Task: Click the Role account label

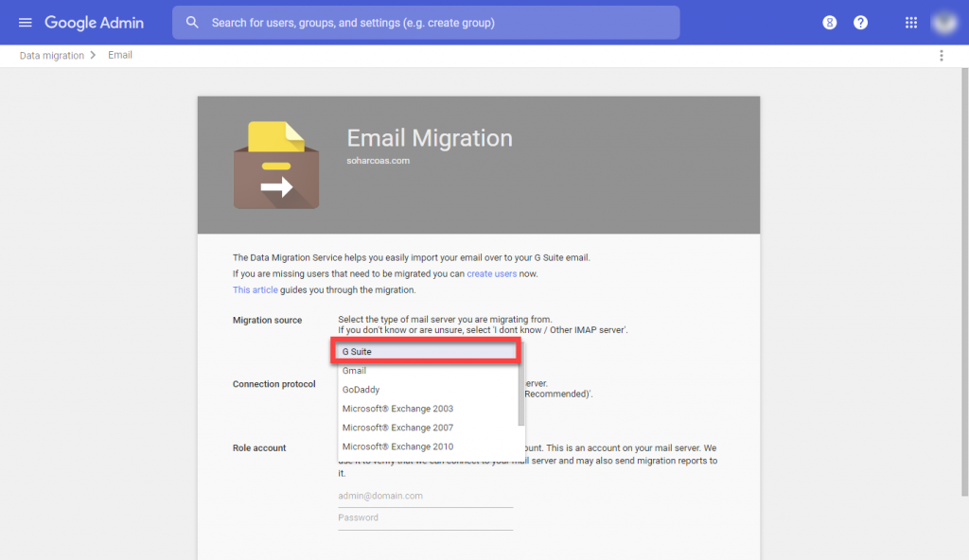Action: click(x=259, y=448)
